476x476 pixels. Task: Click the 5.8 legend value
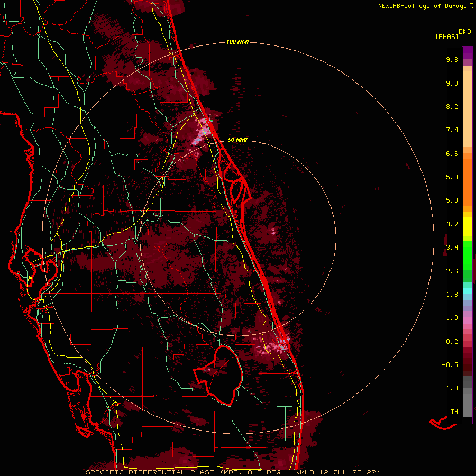[452, 177]
